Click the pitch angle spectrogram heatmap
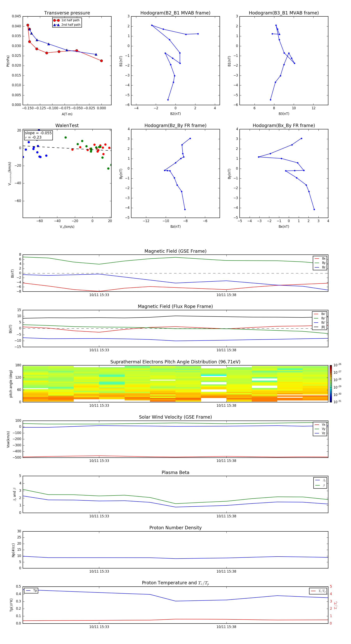 click(x=175, y=384)
